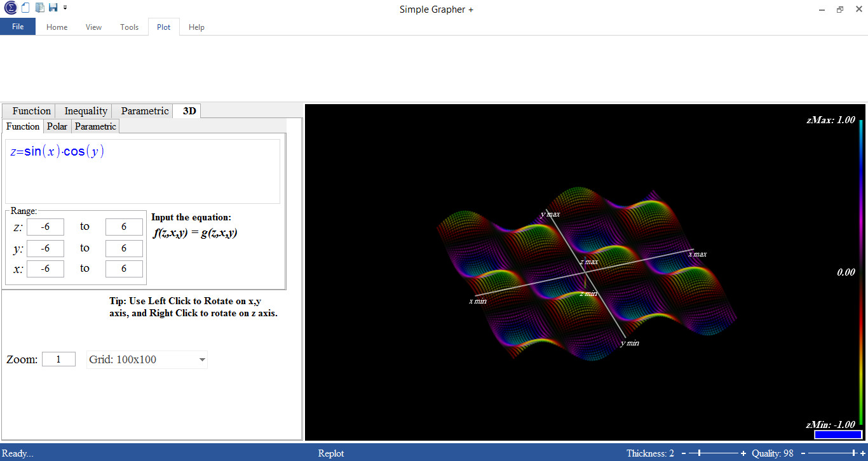Image resolution: width=868 pixels, height=461 pixels.
Task: Click the 3D surface plot of sin(x)cos(y)
Action: point(587,273)
